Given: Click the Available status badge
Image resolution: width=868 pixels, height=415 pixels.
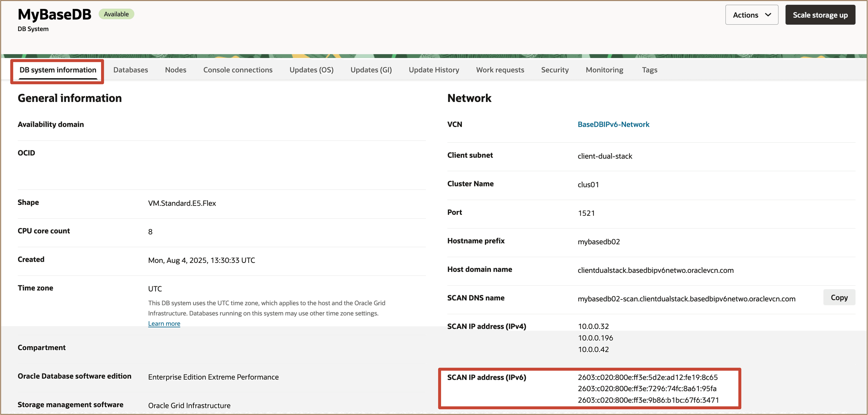Looking at the screenshot, I should (116, 14).
